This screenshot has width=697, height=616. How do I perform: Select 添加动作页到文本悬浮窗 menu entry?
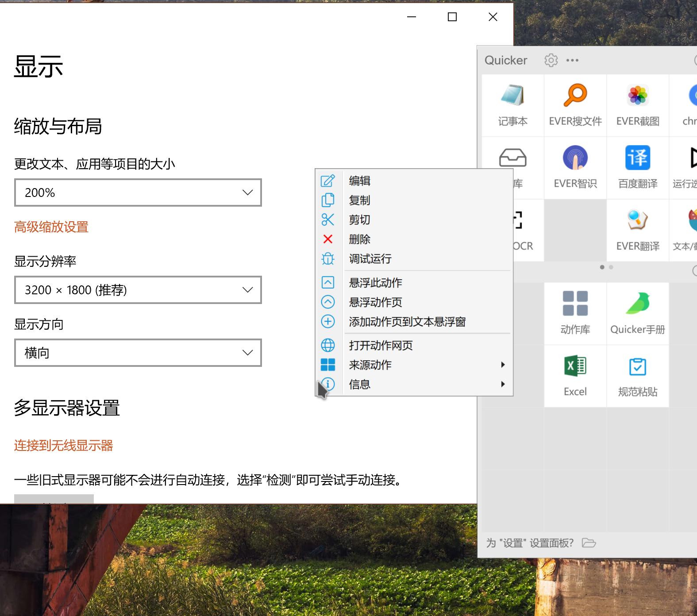tap(415, 321)
